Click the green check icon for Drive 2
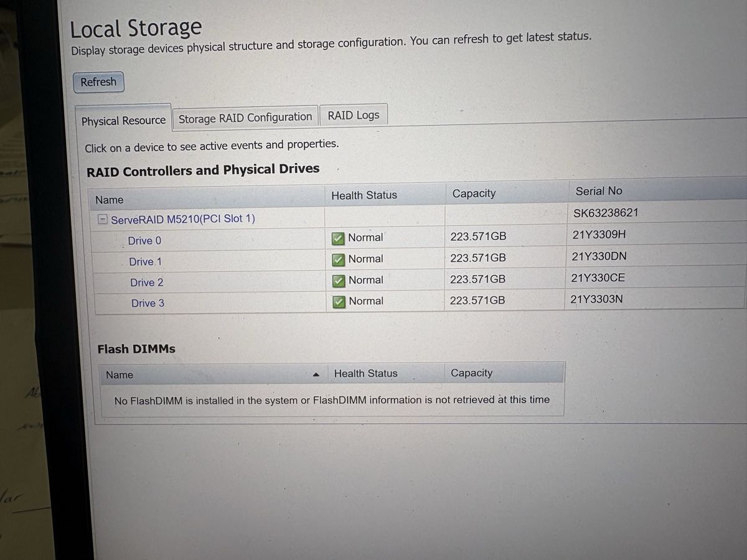Screen dimensions: 747x560 [339, 281]
